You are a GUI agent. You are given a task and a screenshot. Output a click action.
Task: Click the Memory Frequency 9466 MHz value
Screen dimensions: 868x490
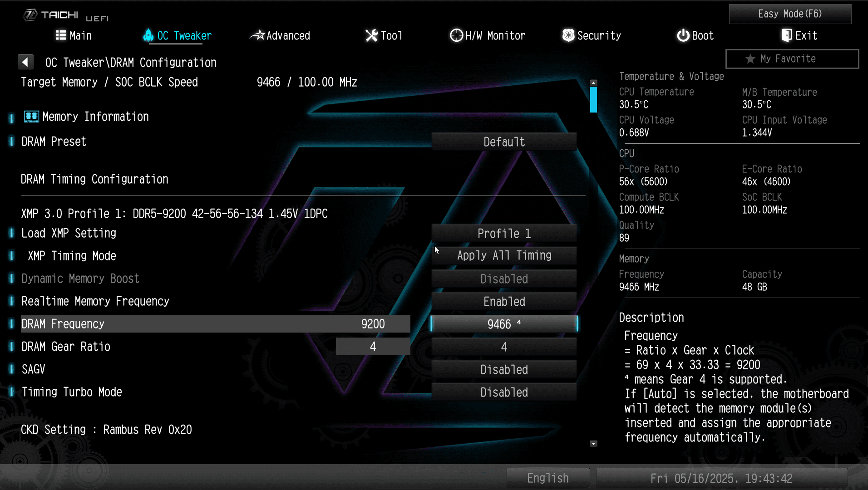pos(639,287)
